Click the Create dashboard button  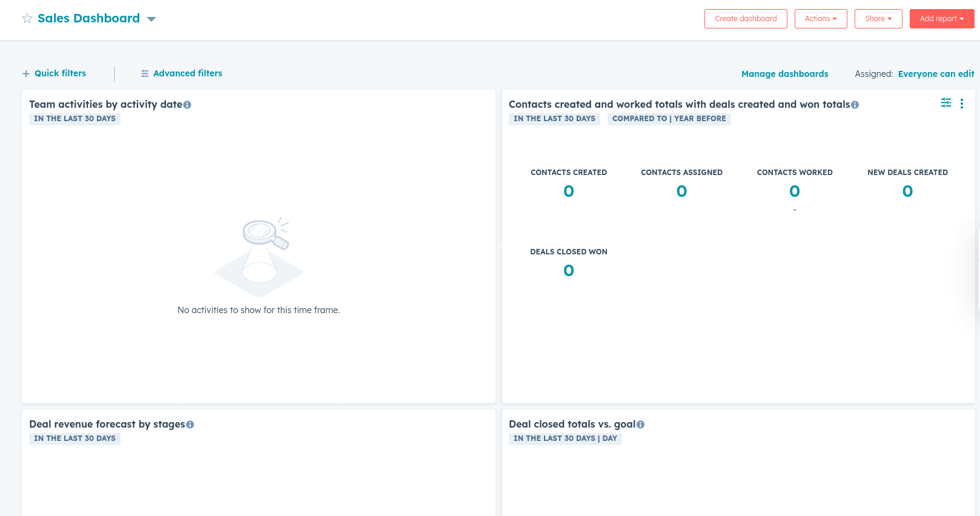point(746,19)
